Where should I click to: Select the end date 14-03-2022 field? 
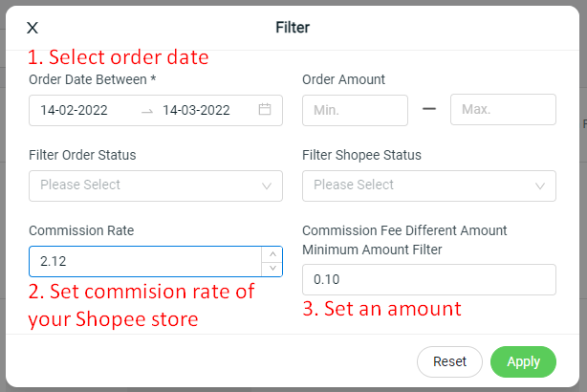coord(196,111)
